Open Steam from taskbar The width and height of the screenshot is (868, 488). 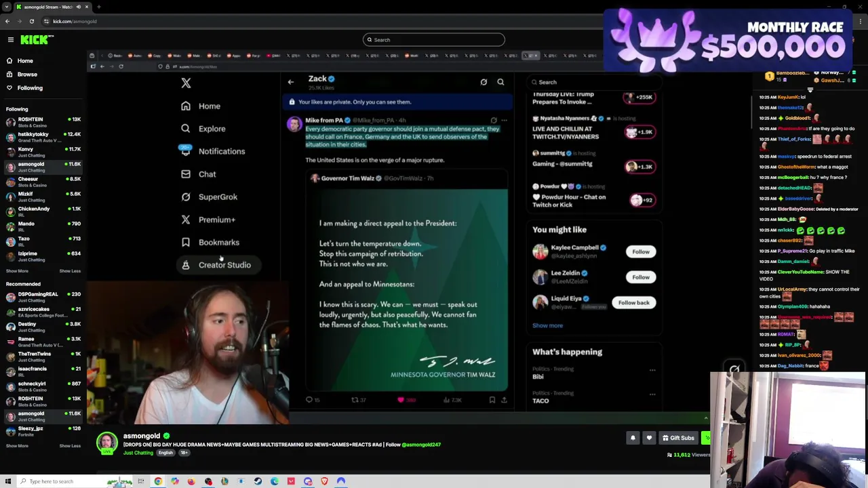(x=258, y=482)
